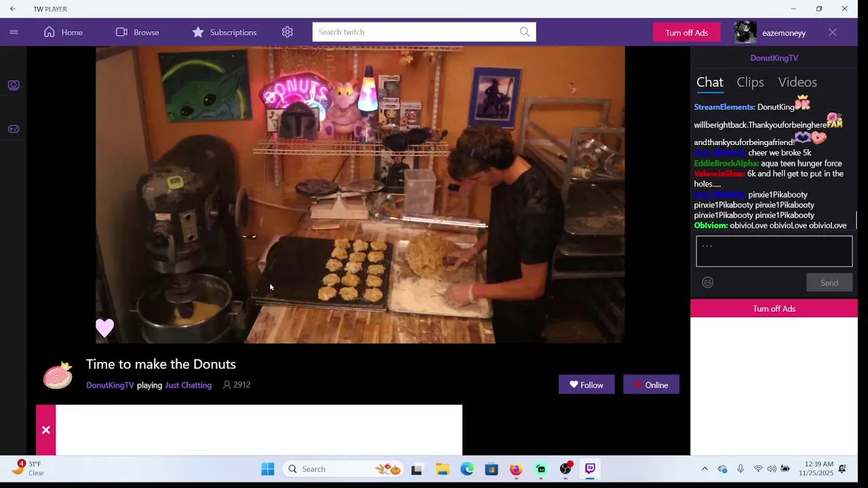
Task: Click the "Time to make the Donuts" title
Action: click(x=161, y=364)
